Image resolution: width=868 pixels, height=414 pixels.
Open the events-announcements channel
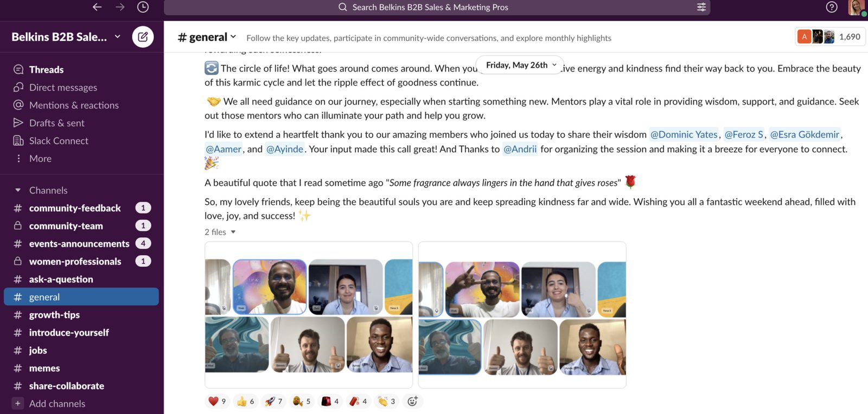click(79, 244)
